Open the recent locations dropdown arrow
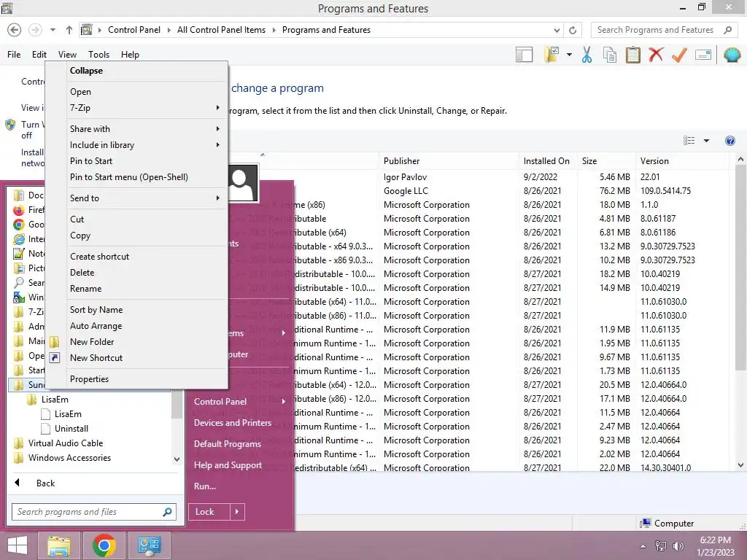The image size is (747, 560). point(53,30)
